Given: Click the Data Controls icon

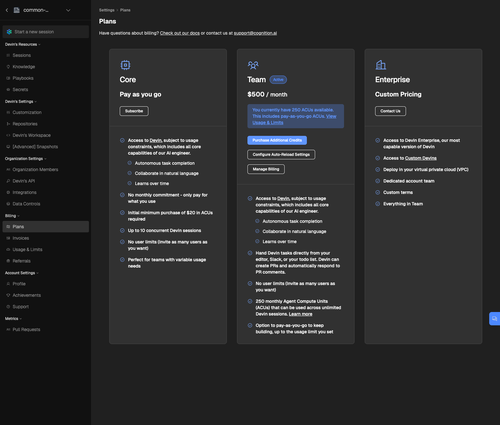Looking at the screenshot, I should pyautogui.click(x=8, y=204).
